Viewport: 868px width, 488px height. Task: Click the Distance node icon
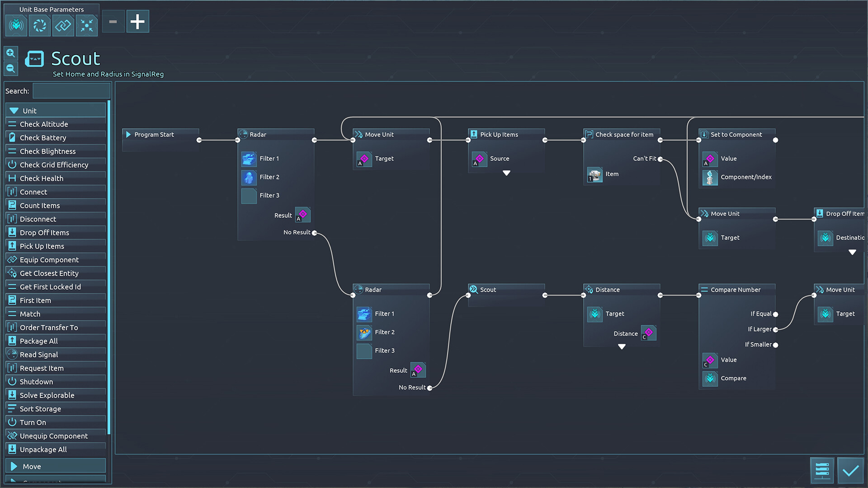click(590, 289)
